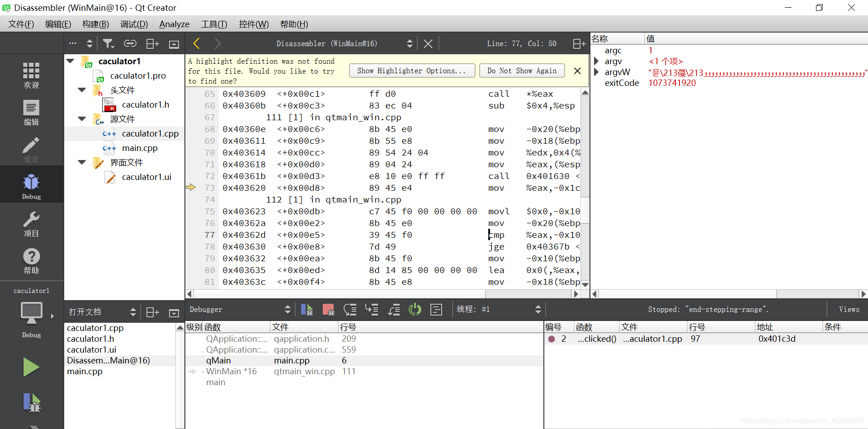868x429 pixels.
Task: Open the 控件(W) menu
Action: coord(254,24)
